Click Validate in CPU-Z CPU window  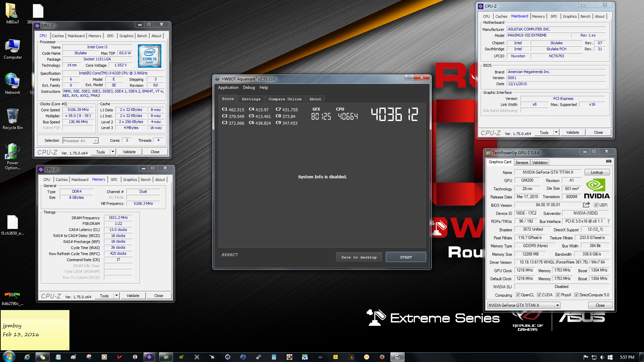tap(129, 152)
